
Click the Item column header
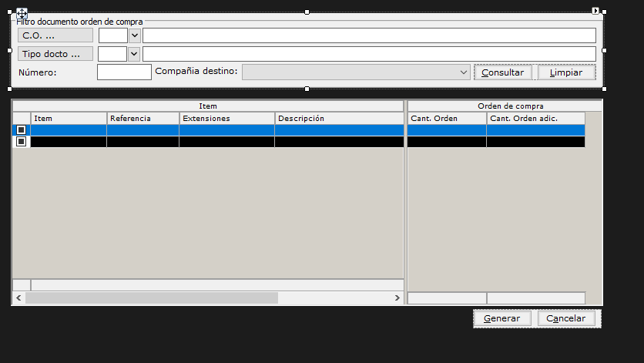tap(69, 119)
